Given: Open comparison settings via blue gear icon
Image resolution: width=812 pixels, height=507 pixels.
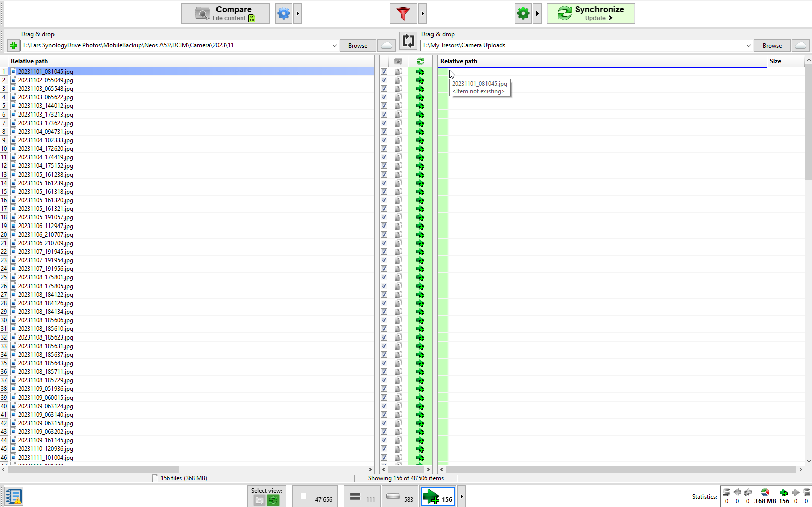Looking at the screenshot, I should (x=284, y=14).
